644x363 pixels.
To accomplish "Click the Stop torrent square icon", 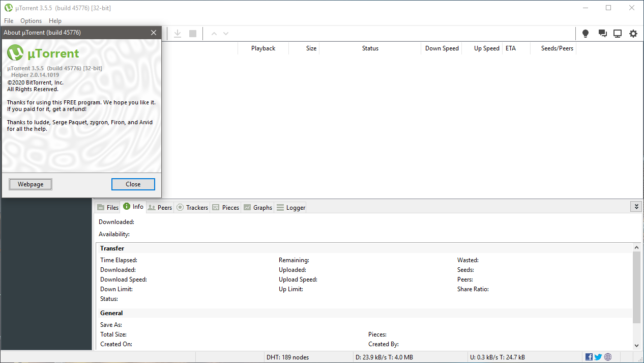I will click(x=193, y=34).
